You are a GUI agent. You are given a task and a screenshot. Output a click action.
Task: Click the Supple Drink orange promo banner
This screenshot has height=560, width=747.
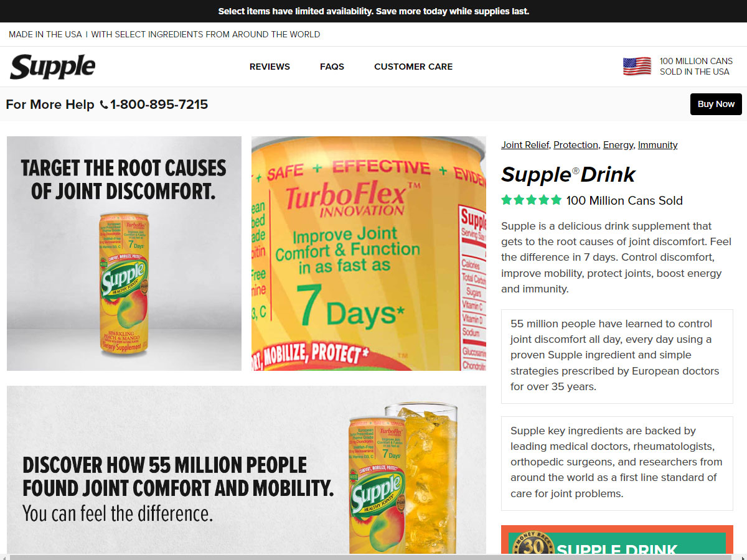click(617, 540)
